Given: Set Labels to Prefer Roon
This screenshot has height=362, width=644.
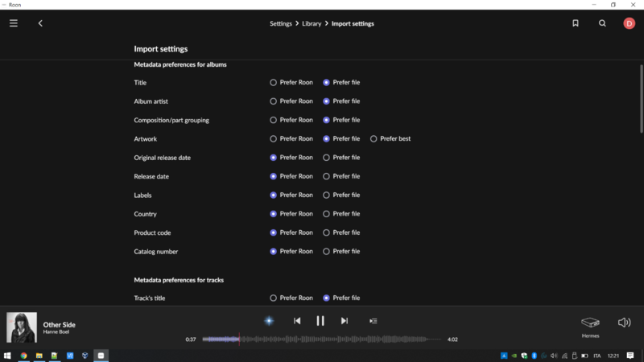Looking at the screenshot, I should point(291,195).
